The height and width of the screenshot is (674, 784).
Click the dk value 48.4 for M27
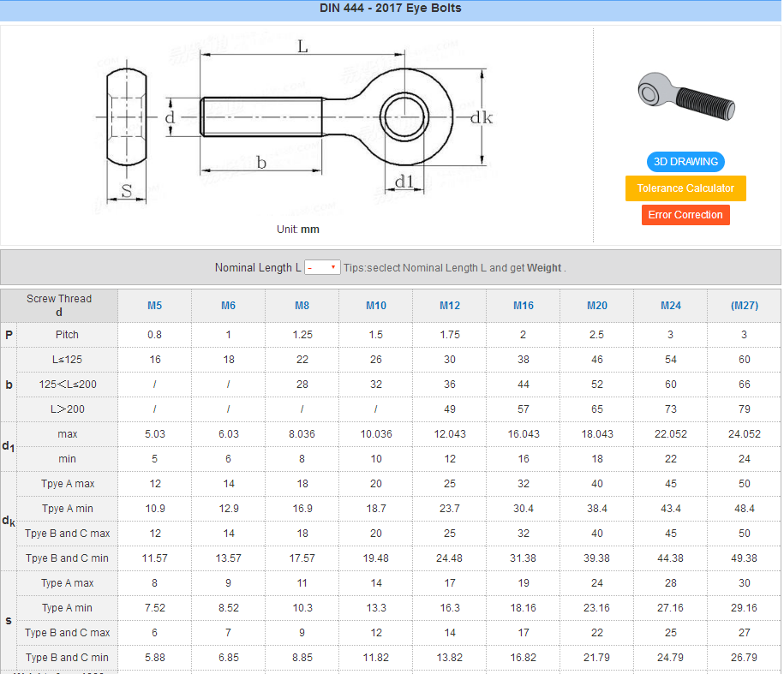pyautogui.click(x=745, y=509)
